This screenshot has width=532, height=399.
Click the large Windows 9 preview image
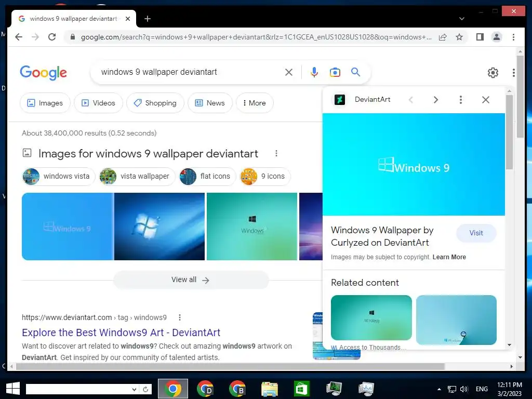tap(414, 165)
